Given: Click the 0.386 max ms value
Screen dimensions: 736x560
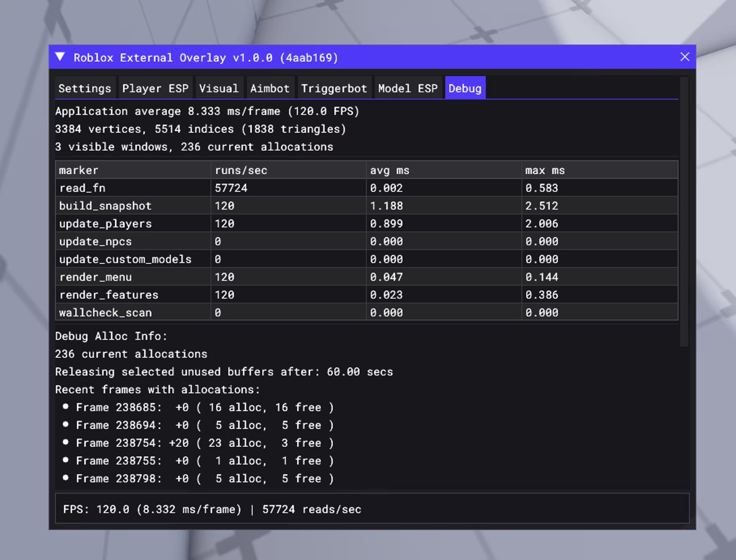Looking at the screenshot, I should pyautogui.click(x=542, y=295).
